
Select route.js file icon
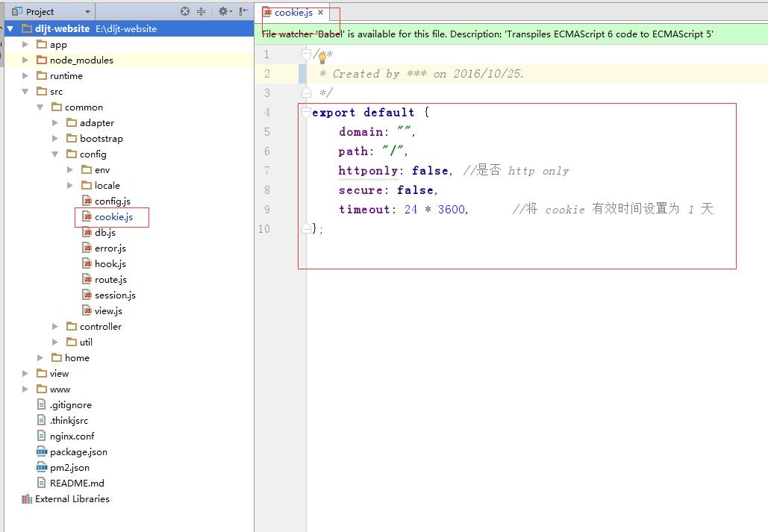[87, 279]
